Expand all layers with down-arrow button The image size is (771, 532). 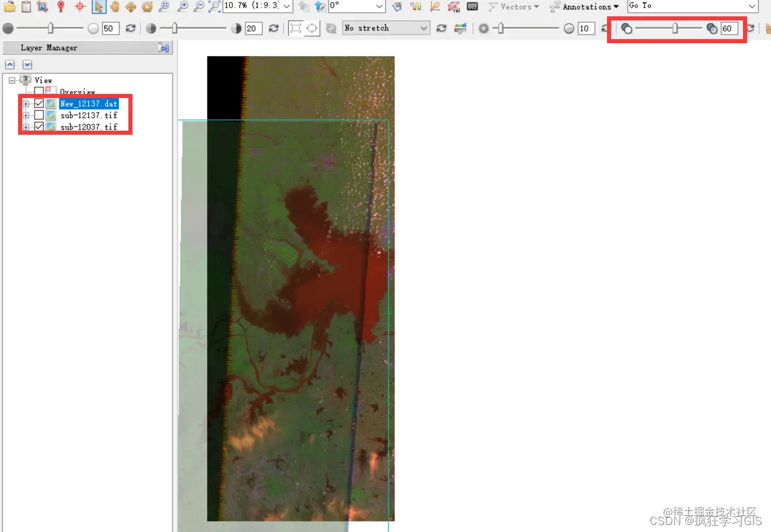click(27, 65)
